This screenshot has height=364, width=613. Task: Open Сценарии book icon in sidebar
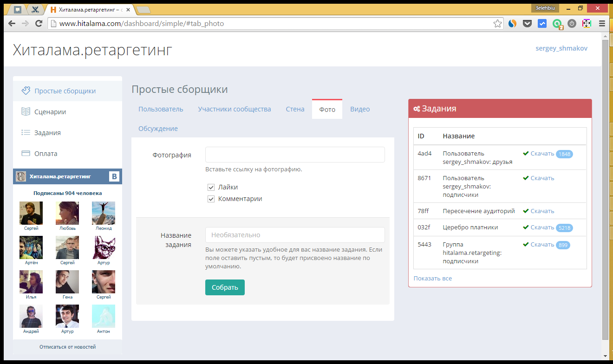tap(26, 111)
